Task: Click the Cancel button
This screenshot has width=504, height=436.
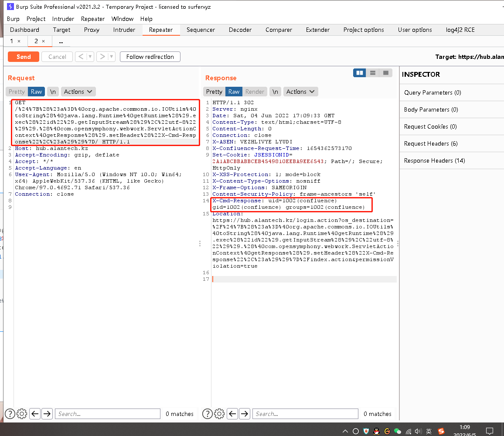Action: (57, 57)
